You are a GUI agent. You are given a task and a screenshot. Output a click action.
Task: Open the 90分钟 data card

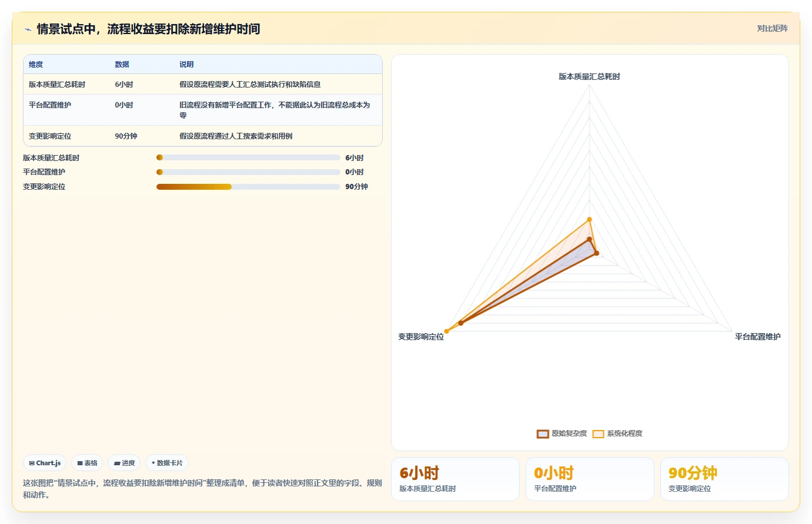724,479
